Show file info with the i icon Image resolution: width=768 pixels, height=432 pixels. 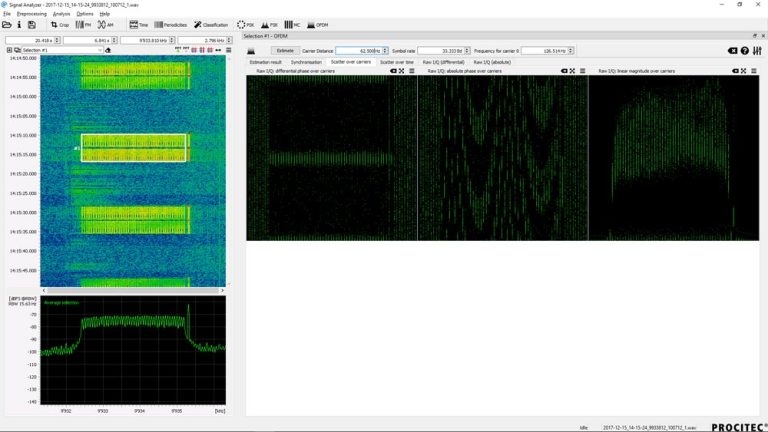point(19,24)
